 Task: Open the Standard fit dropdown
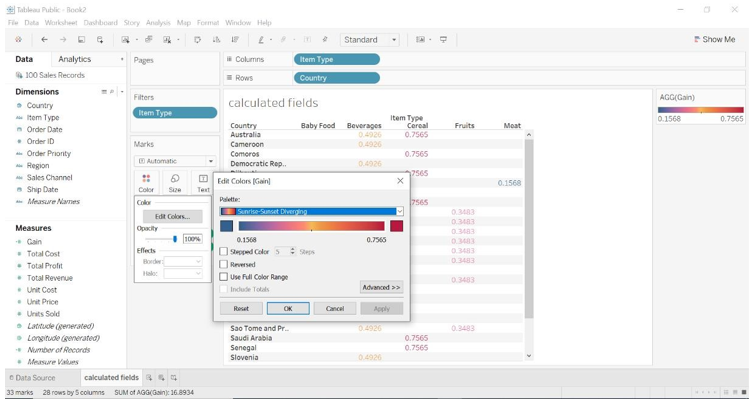(x=394, y=40)
